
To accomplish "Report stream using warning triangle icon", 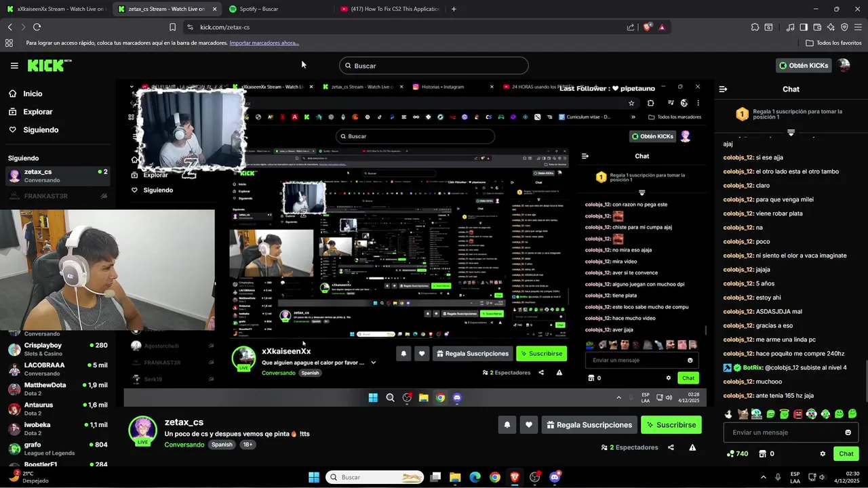I will coord(692,447).
